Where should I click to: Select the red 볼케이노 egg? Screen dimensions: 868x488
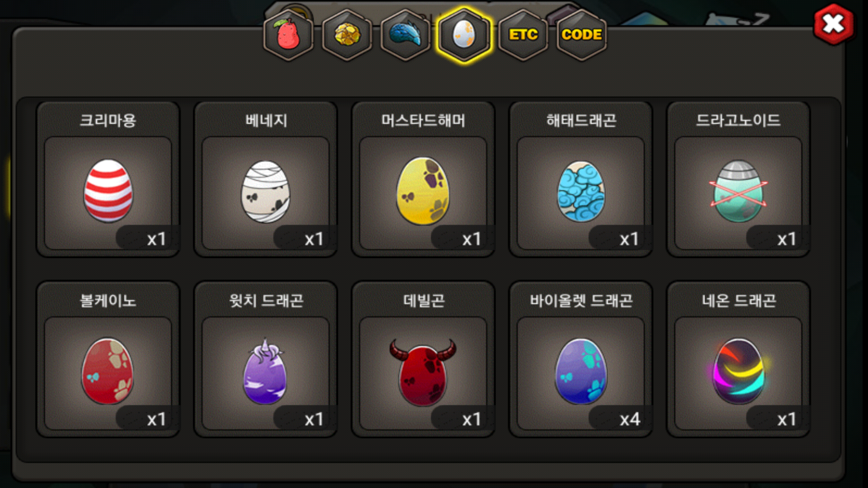(108, 371)
